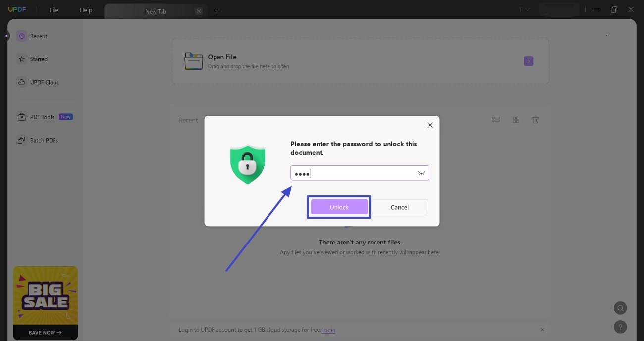Reveal the password using the eye toggle
The width and height of the screenshot is (644, 341).
click(421, 173)
